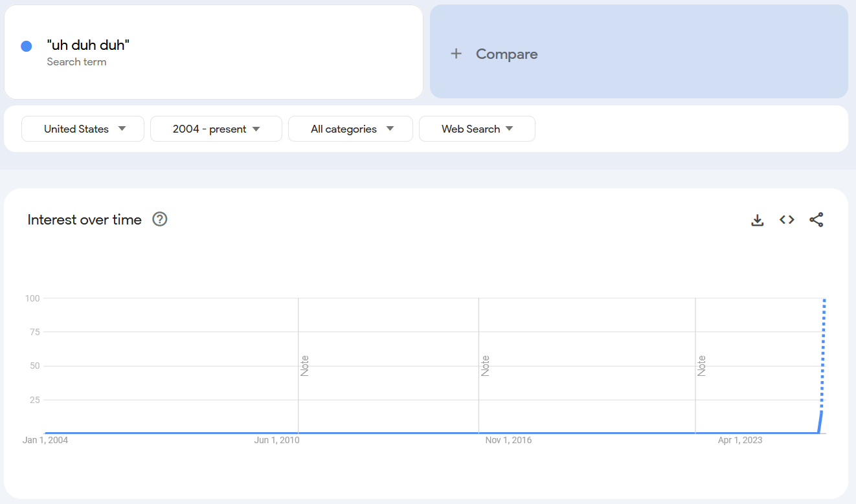Click the Note marker near Nov 1, 2016
This screenshot has height=504, width=856.
485,366
